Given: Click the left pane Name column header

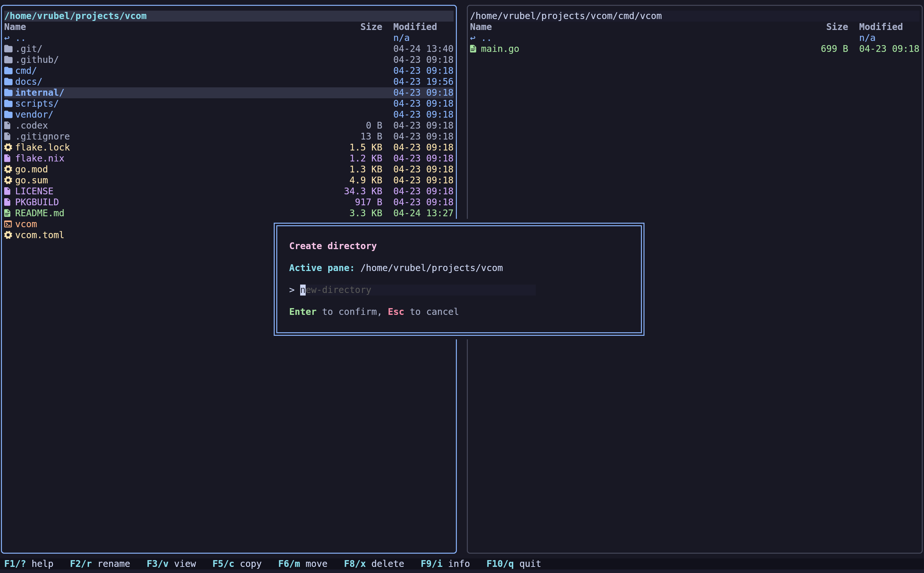Looking at the screenshot, I should [15, 27].
